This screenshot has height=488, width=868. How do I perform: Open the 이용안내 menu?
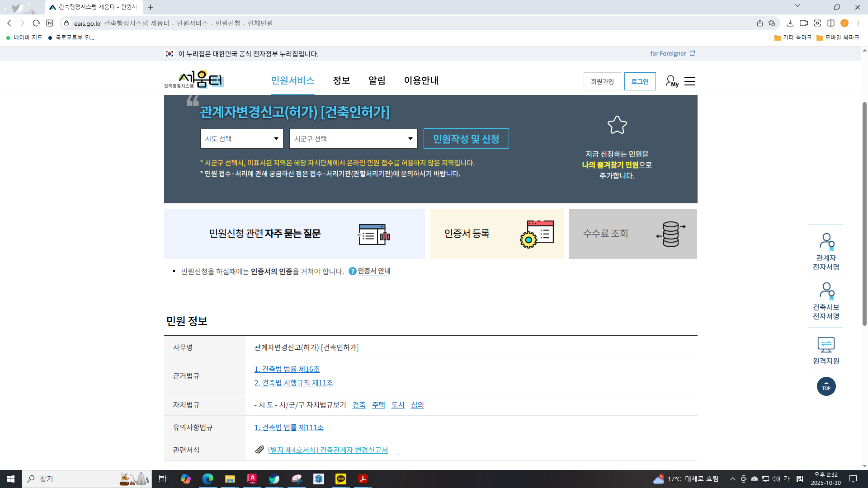tap(421, 80)
